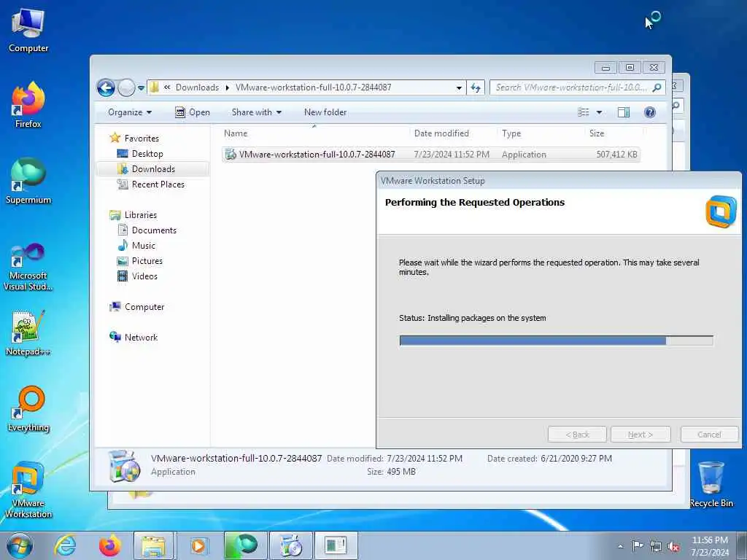Click the installation progress bar

(x=557, y=341)
